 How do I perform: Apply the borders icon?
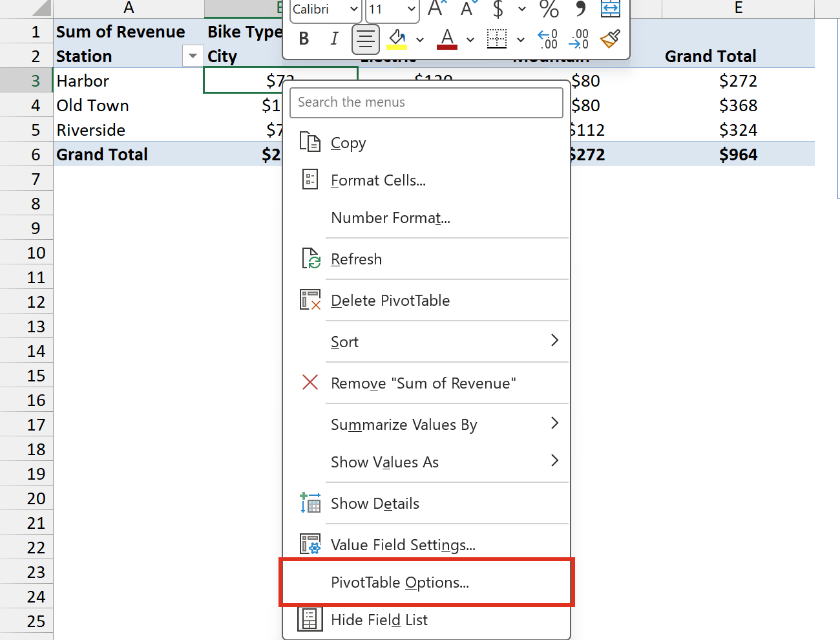(x=497, y=39)
